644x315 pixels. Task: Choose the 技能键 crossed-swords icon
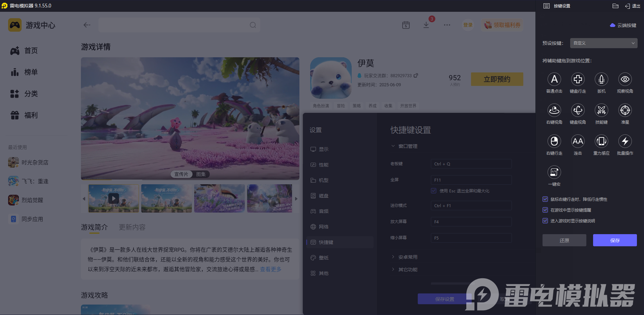coord(602,111)
